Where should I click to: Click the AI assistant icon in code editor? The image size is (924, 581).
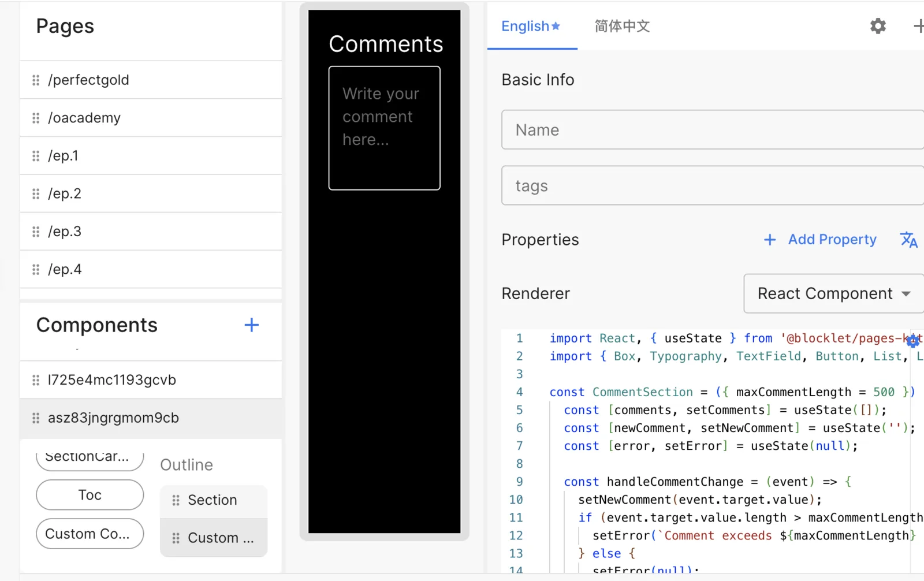pos(913,341)
